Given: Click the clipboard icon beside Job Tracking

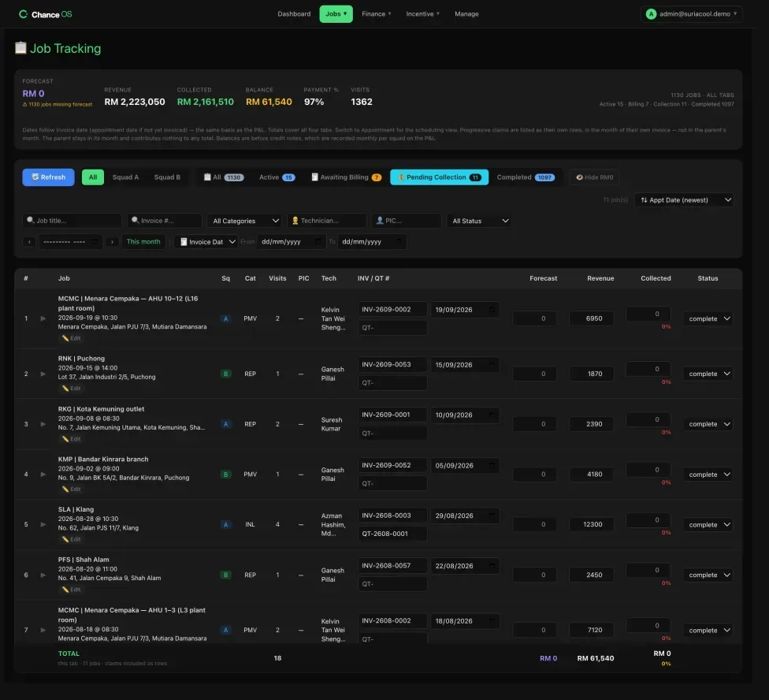Looking at the screenshot, I should [x=20, y=47].
